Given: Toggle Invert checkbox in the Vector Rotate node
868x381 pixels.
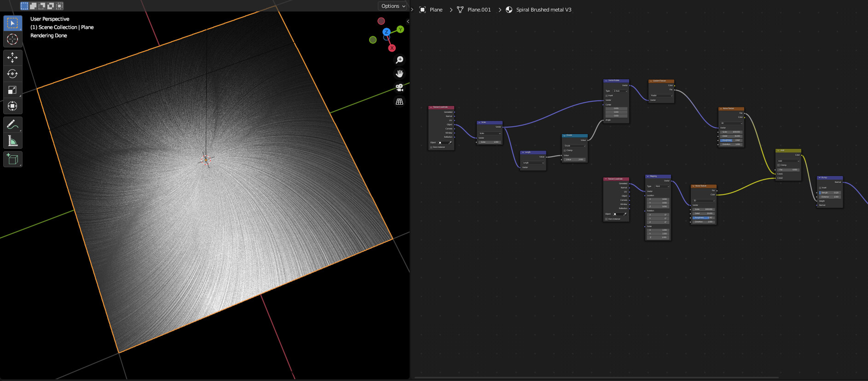Looking at the screenshot, I should click(x=607, y=95).
